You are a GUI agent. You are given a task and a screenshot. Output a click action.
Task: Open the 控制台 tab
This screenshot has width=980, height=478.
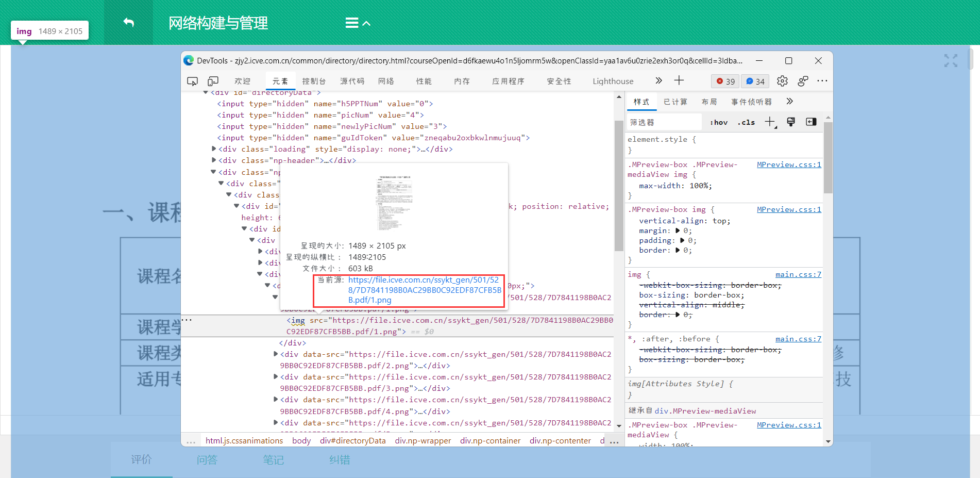(x=314, y=81)
